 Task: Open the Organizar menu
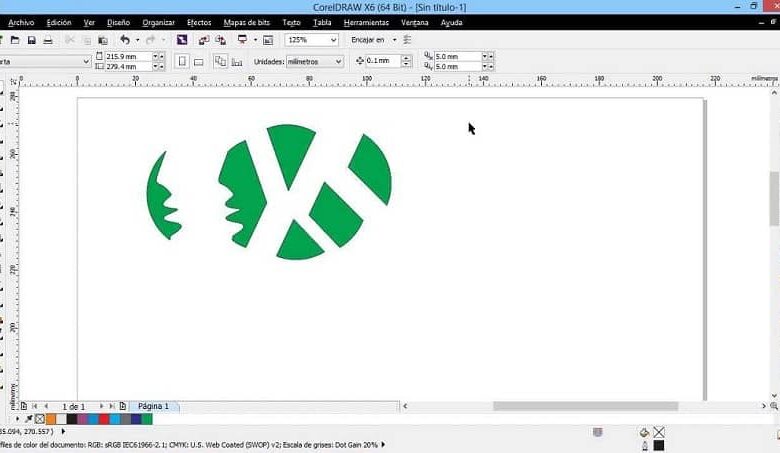pos(158,22)
